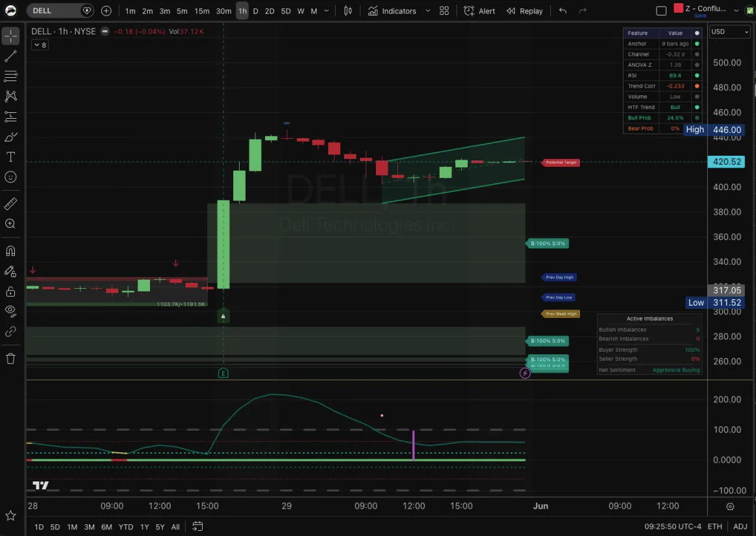Open the Z - Conflu layout dropdown arrow
Image resolution: width=756 pixels, height=536 pixels.
point(737,10)
